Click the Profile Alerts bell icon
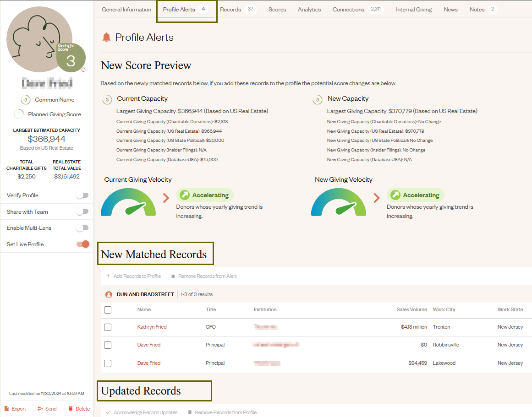 107,37
